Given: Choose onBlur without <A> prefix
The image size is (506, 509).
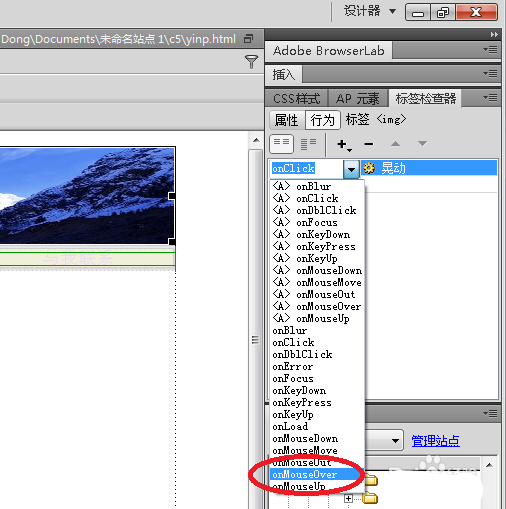Looking at the screenshot, I should tap(317, 330).
